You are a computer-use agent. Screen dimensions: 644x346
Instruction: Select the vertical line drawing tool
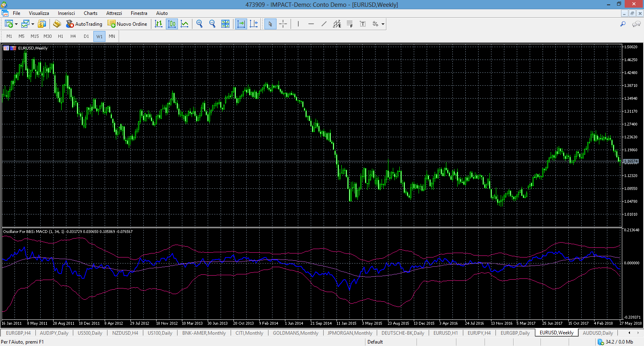pyautogui.click(x=298, y=24)
